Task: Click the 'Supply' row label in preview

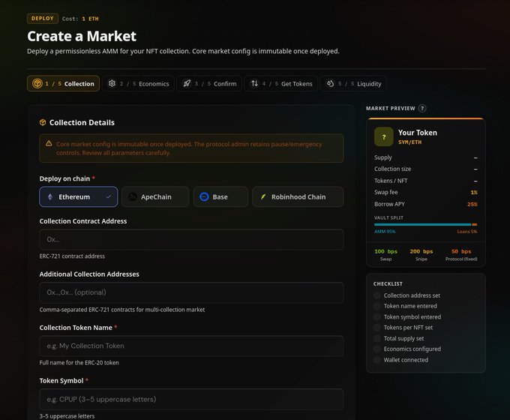Action: 382,157
